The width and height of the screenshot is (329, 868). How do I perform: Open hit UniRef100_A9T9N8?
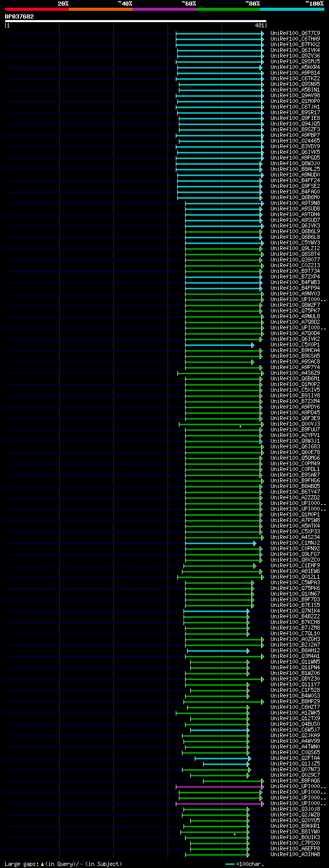click(x=295, y=203)
